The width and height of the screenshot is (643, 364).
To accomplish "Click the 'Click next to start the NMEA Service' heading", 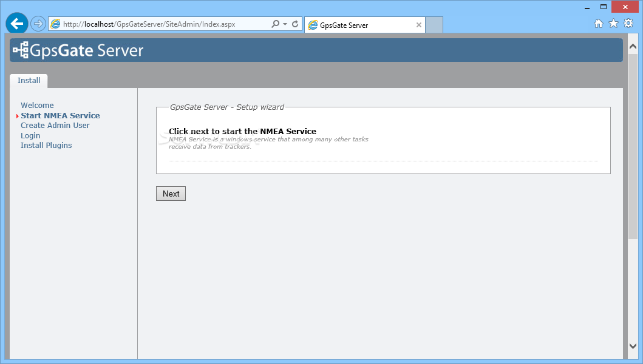I will (x=242, y=131).
